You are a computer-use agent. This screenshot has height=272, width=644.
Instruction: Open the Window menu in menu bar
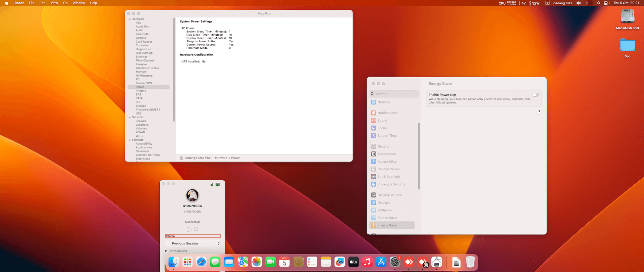pyautogui.click(x=79, y=3)
